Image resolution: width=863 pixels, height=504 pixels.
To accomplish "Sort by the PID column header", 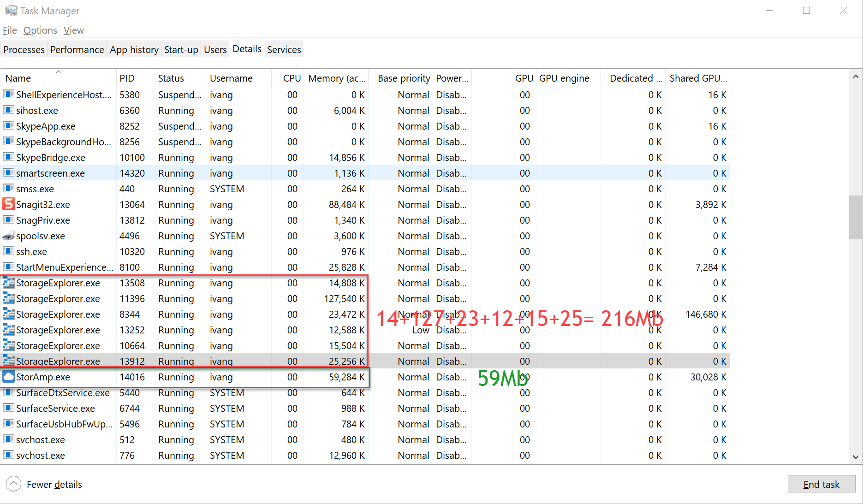I will coord(136,78).
